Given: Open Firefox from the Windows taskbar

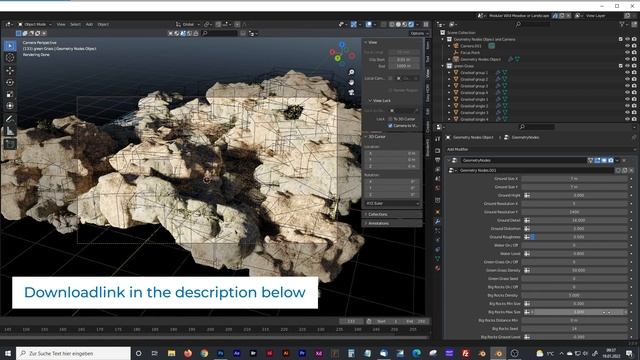Looking at the screenshot, I should [x=188, y=353].
